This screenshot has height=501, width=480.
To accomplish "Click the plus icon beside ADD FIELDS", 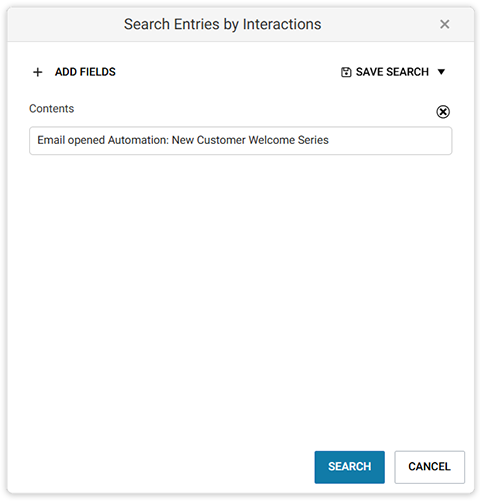I will coord(38,72).
